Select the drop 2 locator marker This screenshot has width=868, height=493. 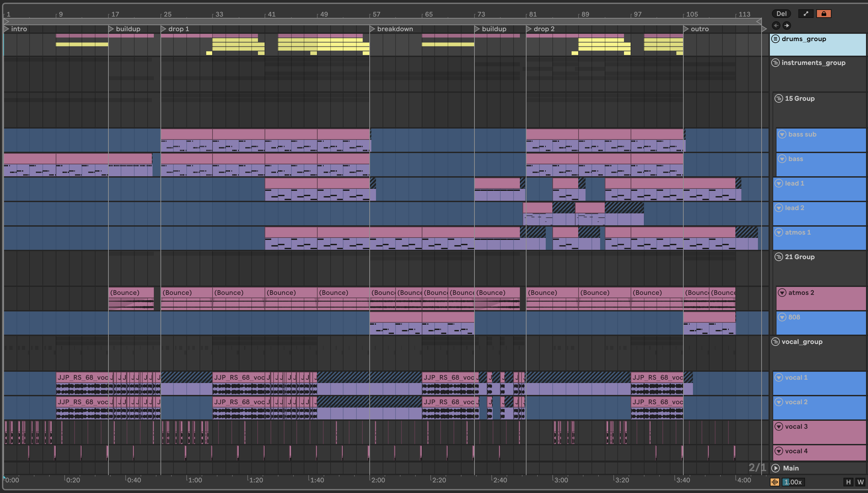529,29
